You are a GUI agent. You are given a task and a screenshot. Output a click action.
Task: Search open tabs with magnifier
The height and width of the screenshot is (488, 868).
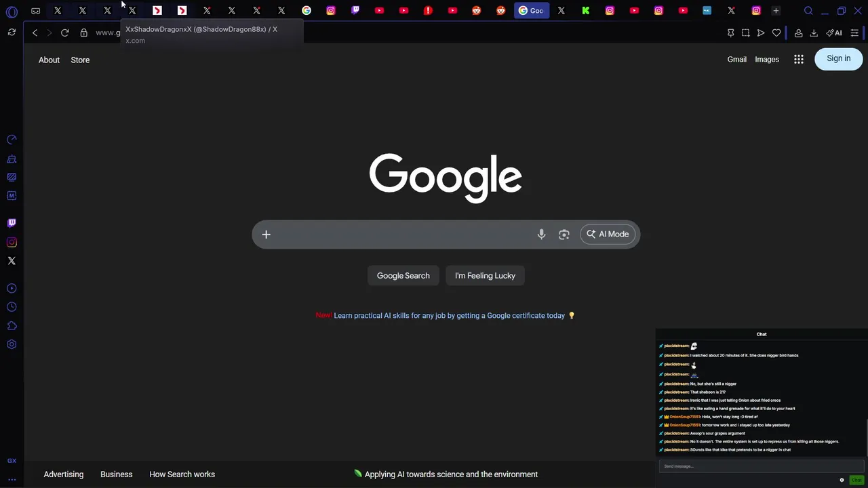click(808, 11)
